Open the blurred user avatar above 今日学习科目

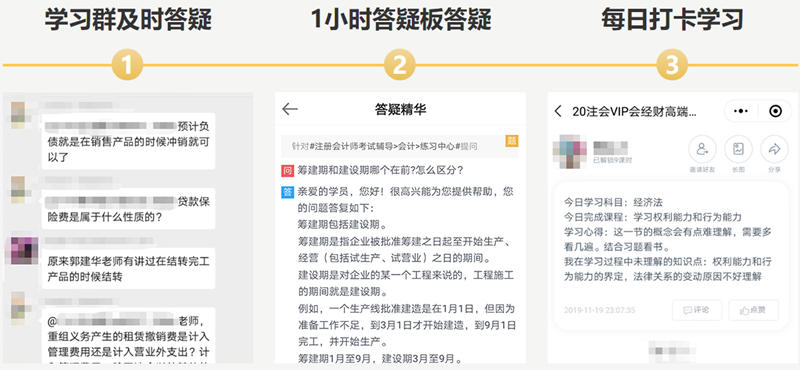[x=569, y=152]
